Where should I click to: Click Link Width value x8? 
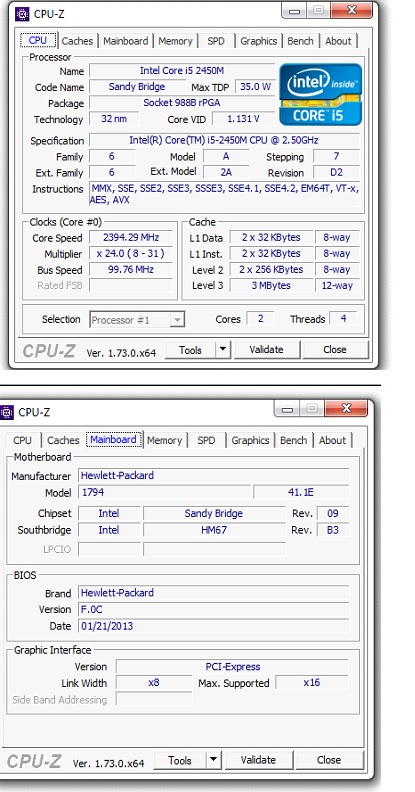tap(154, 683)
